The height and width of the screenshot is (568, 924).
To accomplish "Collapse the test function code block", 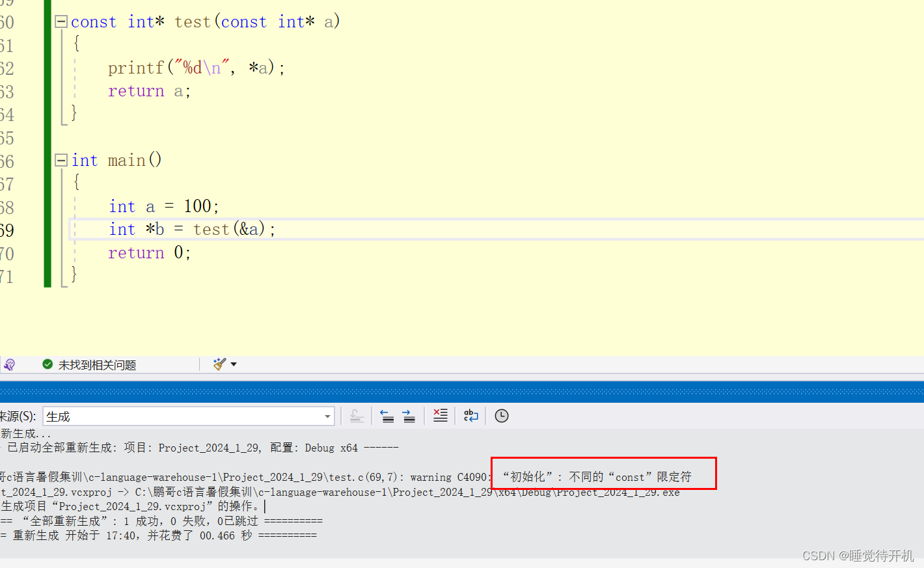I will point(62,22).
